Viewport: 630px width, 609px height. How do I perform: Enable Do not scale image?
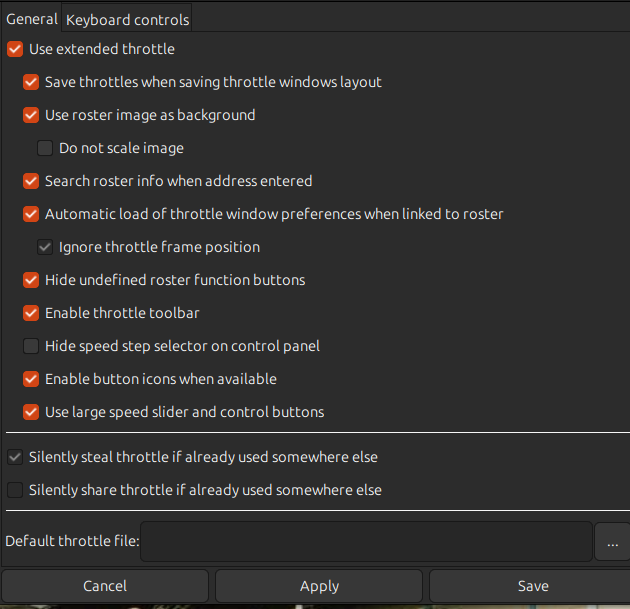[45, 148]
